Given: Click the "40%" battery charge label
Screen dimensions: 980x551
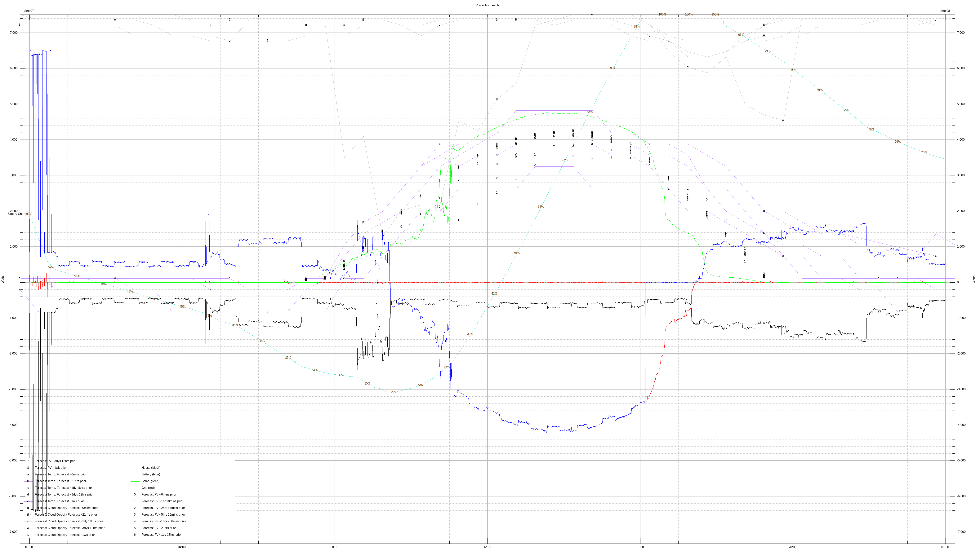Looking at the screenshot, I should (x=470, y=335).
